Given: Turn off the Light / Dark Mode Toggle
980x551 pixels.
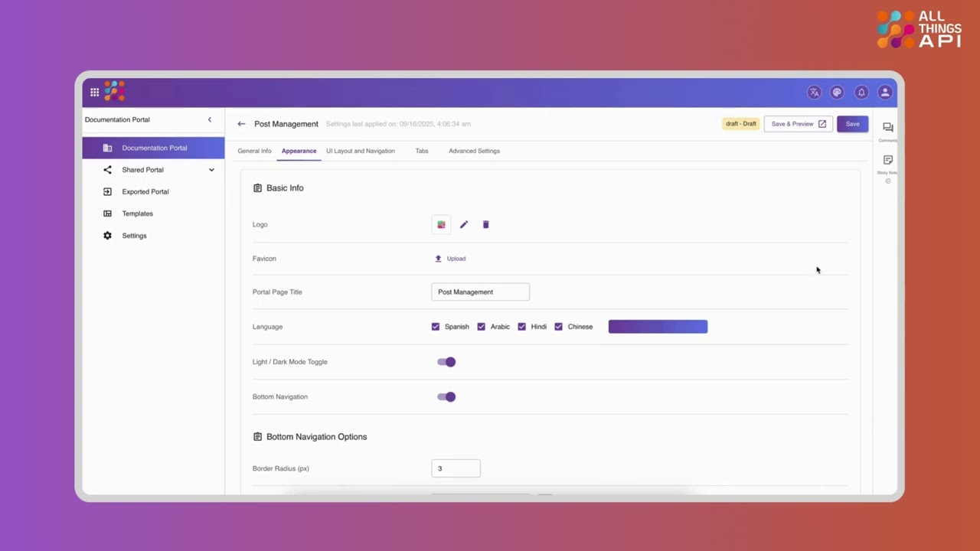Looking at the screenshot, I should point(446,362).
